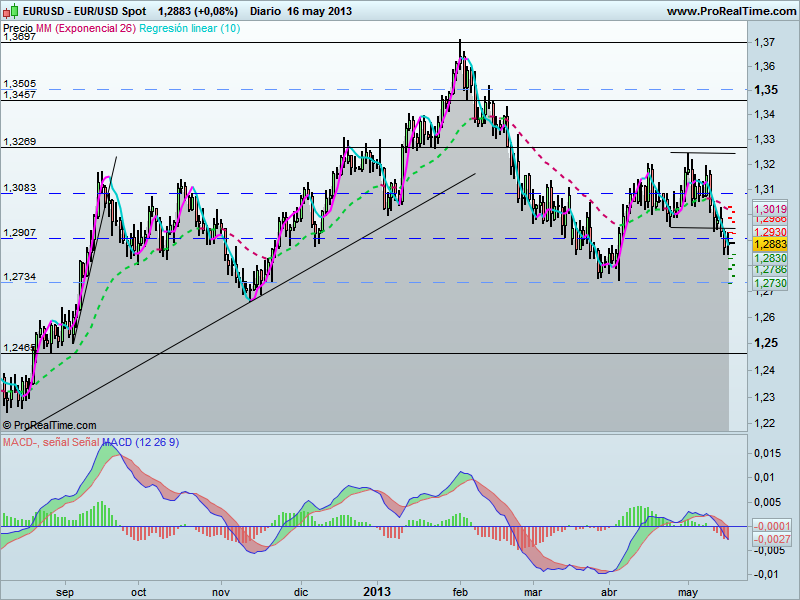Select the 'Regresión linear (10)' indicator label
The height and width of the screenshot is (600, 800).
click(x=189, y=28)
